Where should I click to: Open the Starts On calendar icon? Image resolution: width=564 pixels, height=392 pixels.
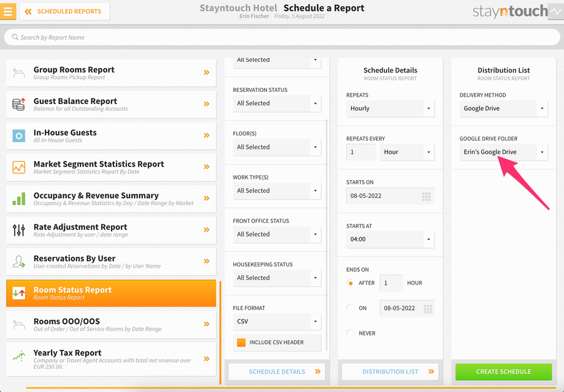click(426, 197)
